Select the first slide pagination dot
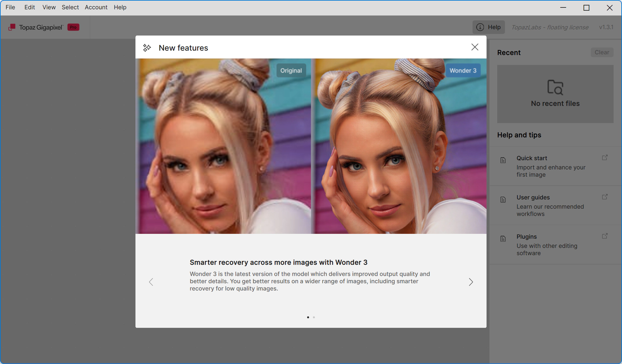 tap(308, 317)
